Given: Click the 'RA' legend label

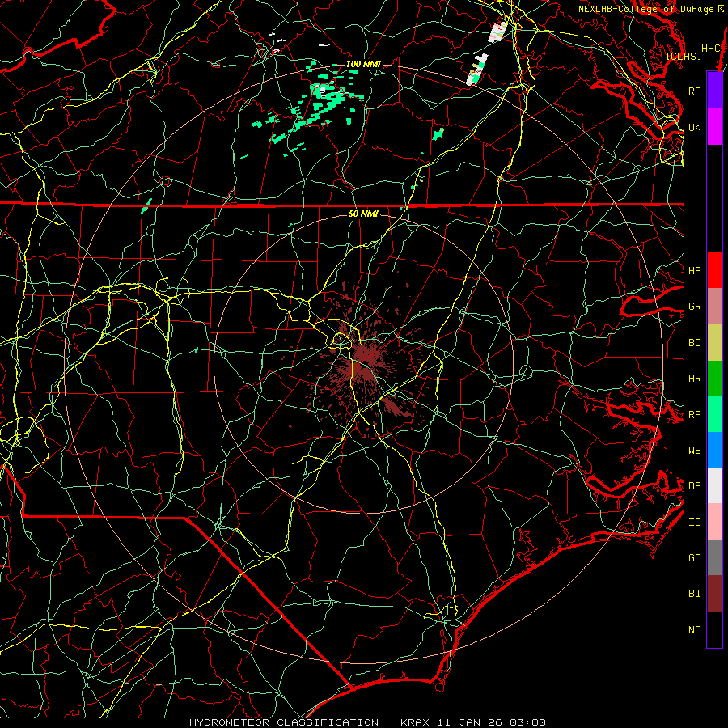Looking at the screenshot, I should coord(694,415).
